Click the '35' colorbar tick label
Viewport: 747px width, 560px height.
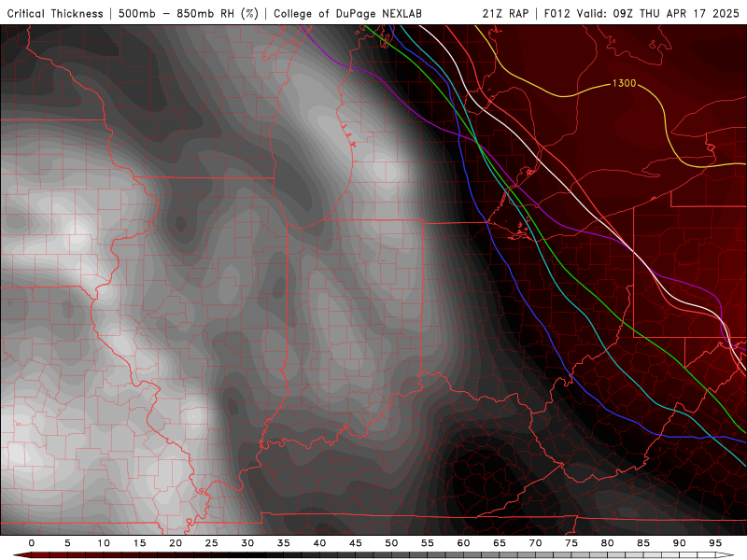click(284, 543)
